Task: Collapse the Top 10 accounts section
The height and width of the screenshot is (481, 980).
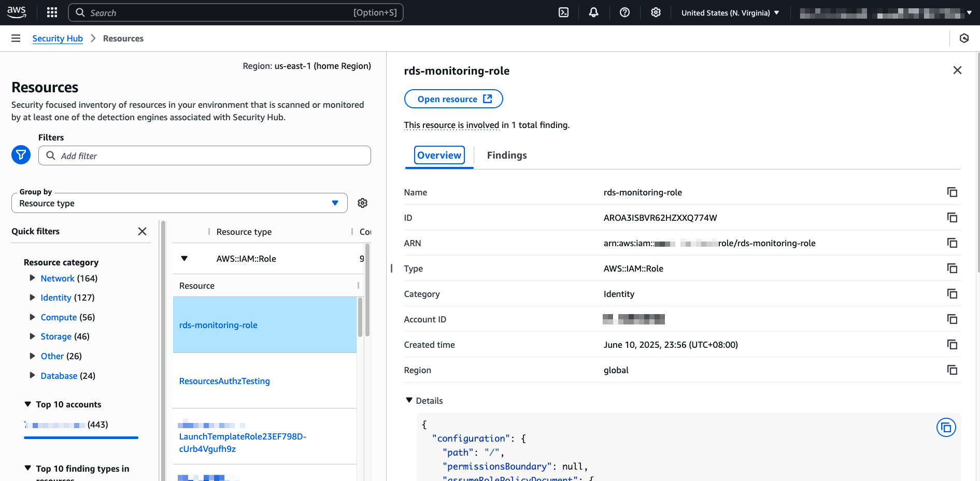Action: [x=28, y=404]
